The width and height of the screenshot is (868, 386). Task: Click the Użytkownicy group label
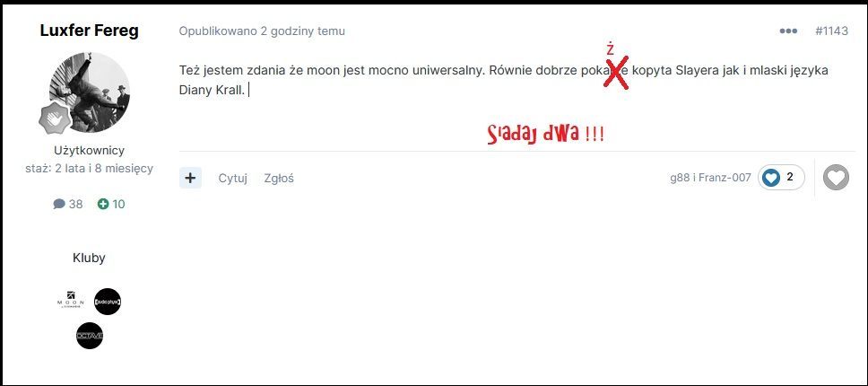pyautogui.click(x=89, y=150)
